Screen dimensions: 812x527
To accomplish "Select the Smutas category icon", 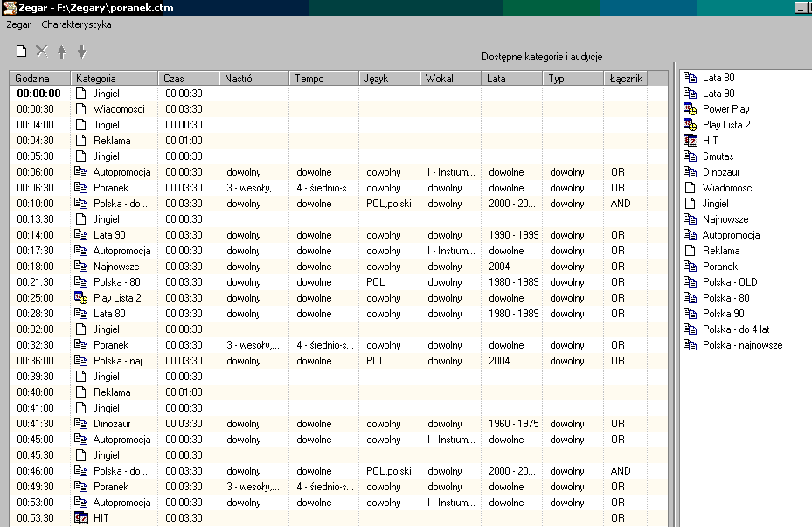I will [x=690, y=156].
